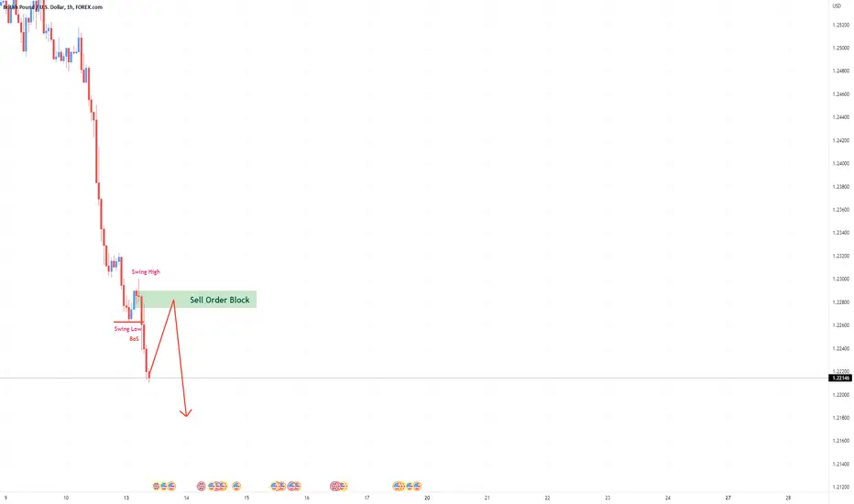This screenshot has width=854, height=504.
Task: Open the UK flag event icon after date 14
Action: click(201, 486)
